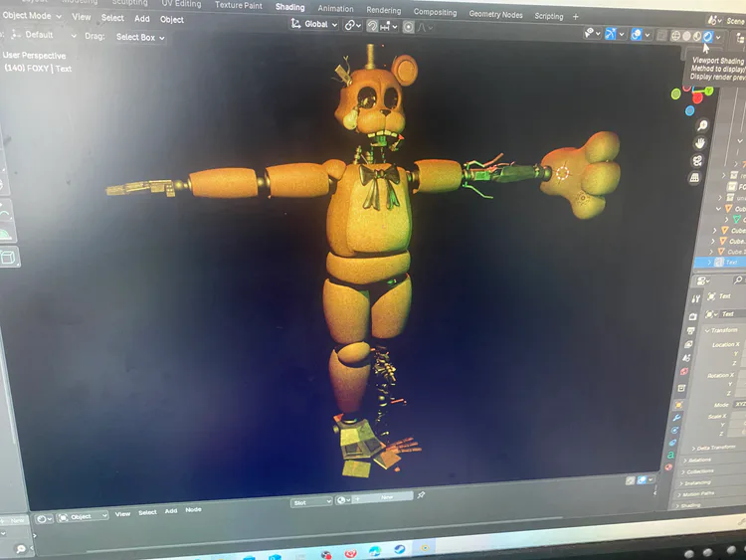The height and width of the screenshot is (560, 746).
Task: Select material preview viewport shading
Action: [697, 36]
